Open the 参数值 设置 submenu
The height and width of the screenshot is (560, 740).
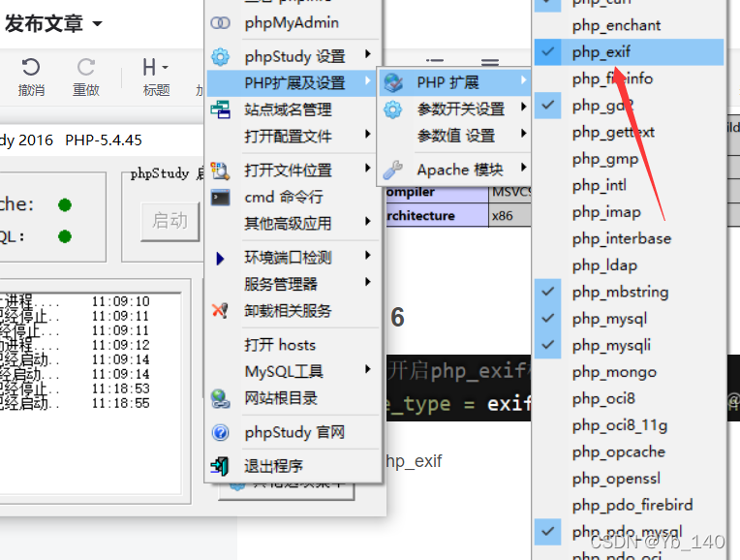[455, 136]
